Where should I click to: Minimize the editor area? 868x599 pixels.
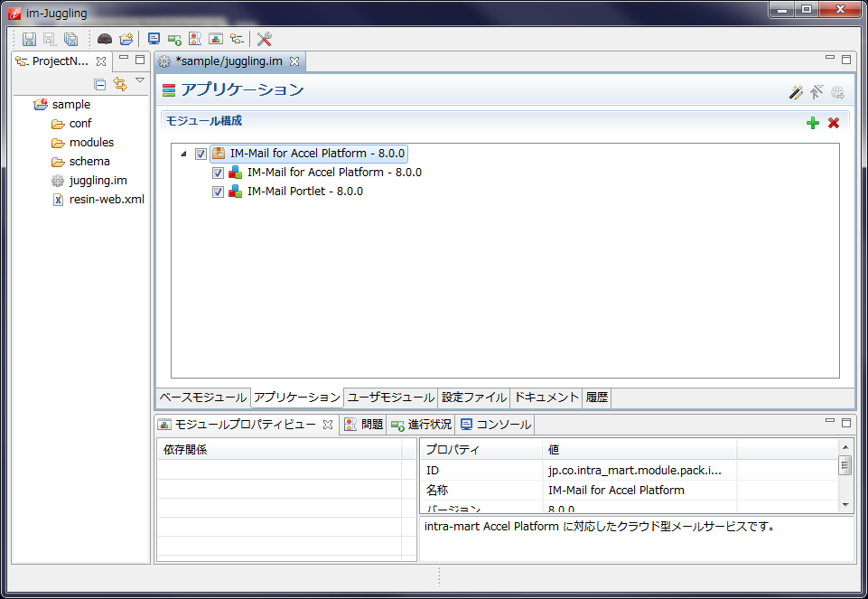(830, 58)
